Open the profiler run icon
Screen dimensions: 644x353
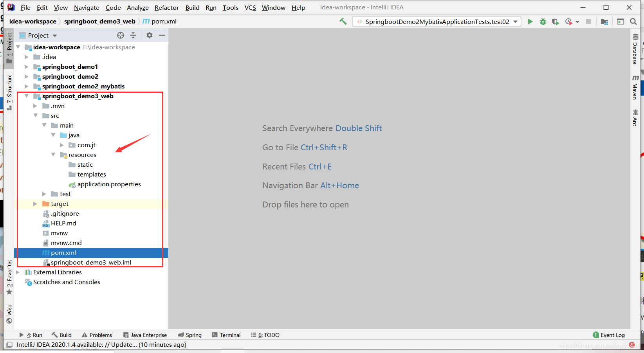tap(569, 22)
